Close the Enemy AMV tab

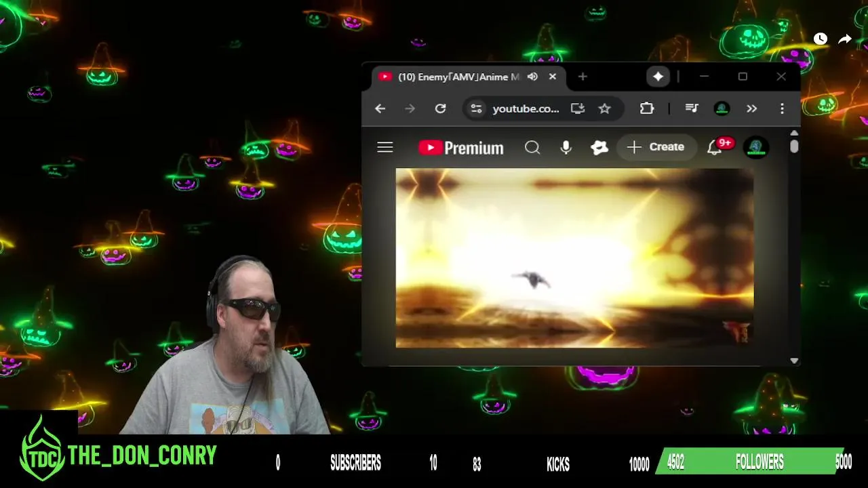click(553, 77)
